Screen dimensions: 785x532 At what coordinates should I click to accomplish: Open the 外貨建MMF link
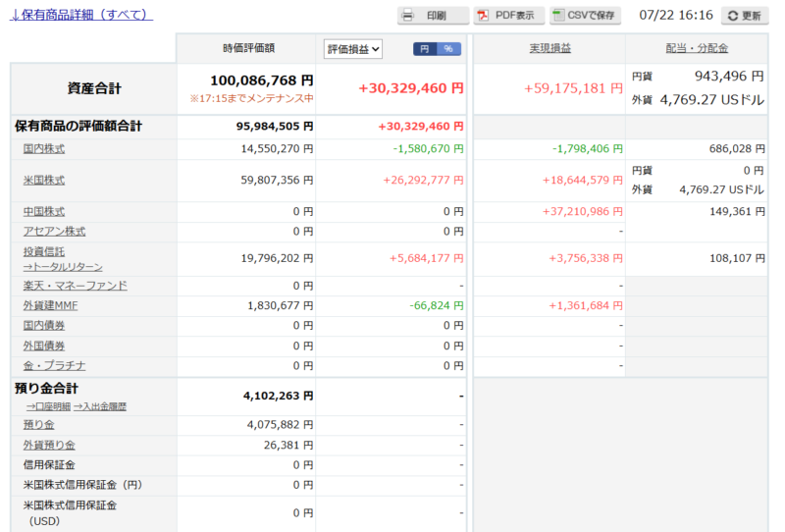(x=50, y=305)
